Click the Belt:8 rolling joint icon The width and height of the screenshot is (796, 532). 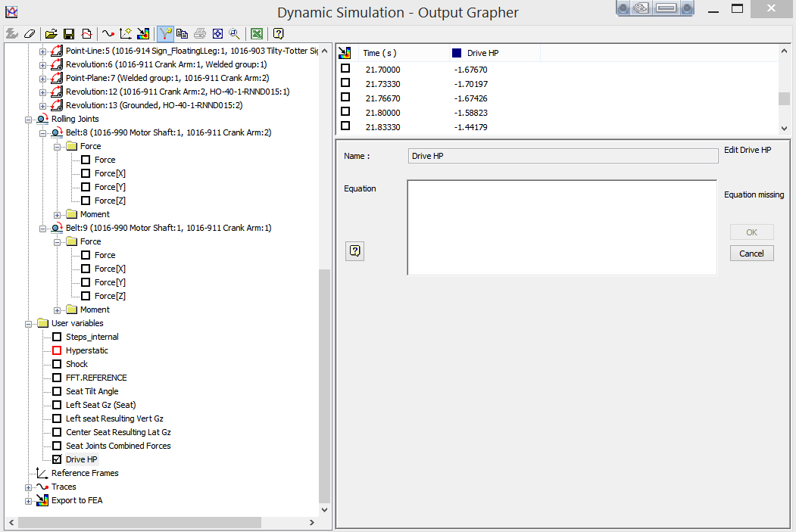(x=57, y=132)
